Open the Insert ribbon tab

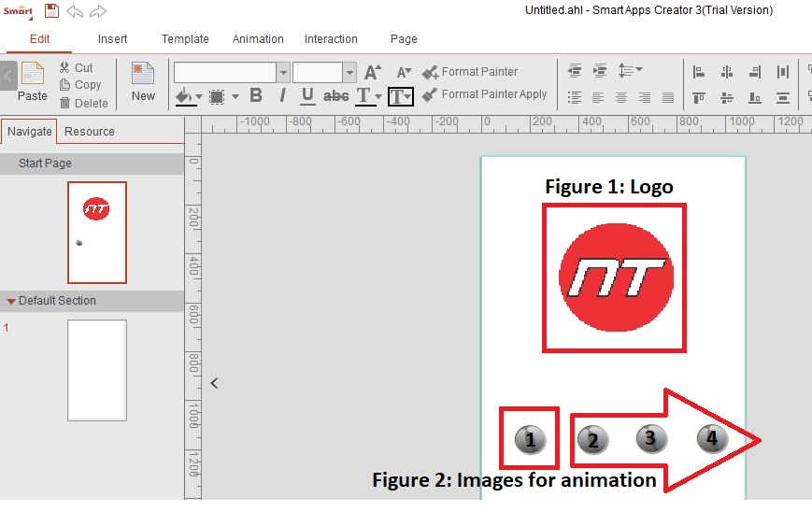[x=112, y=39]
